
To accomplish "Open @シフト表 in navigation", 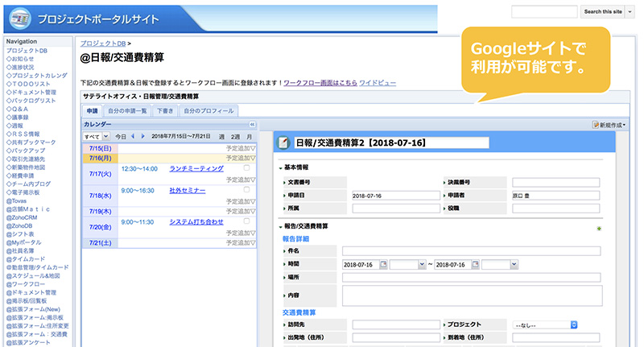I will [x=20, y=233].
